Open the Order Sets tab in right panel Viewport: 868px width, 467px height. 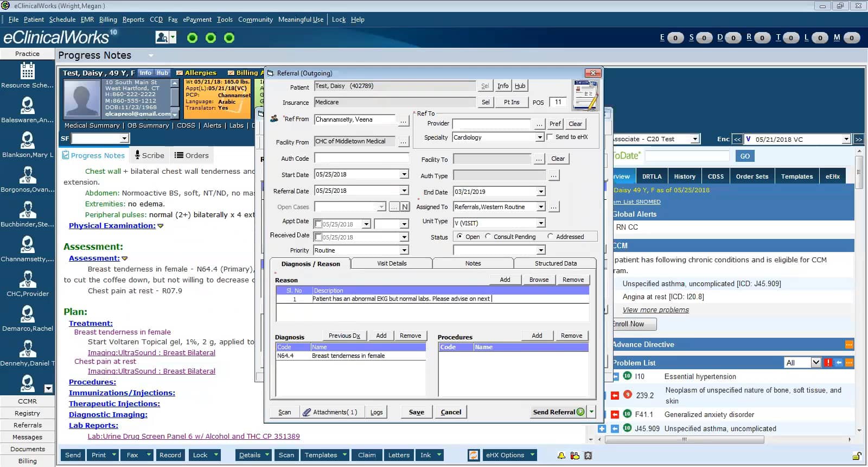pyautogui.click(x=752, y=176)
